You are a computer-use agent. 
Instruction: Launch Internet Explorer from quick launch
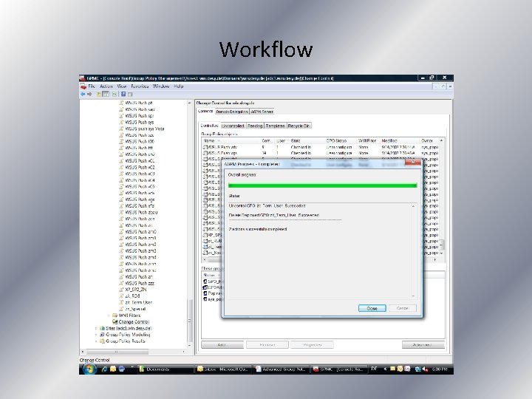[x=104, y=369]
